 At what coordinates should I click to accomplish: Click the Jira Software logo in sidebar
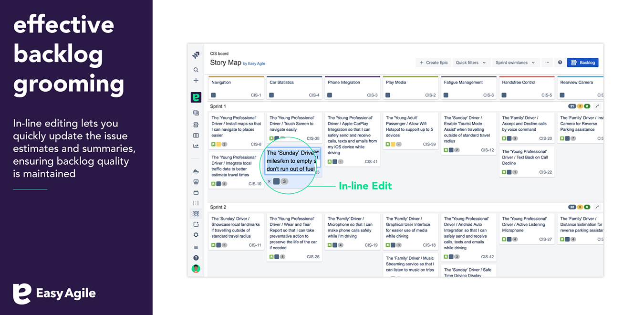coord(196,55)
